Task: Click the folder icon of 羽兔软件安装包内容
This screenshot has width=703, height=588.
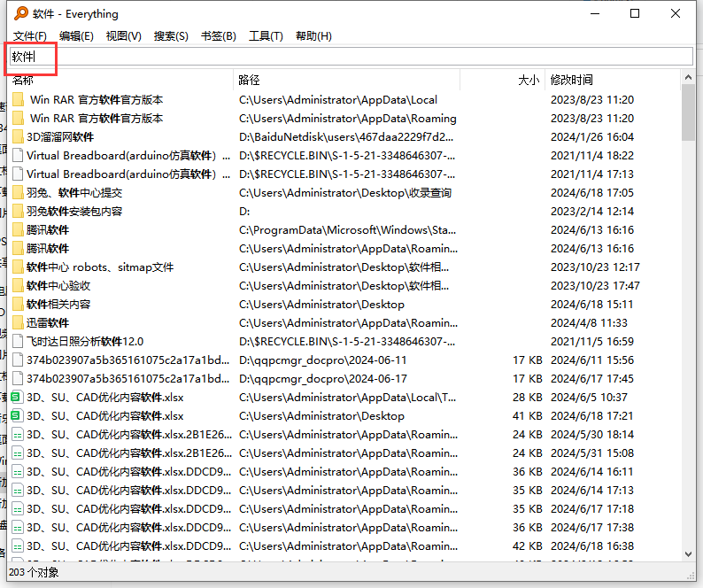Action: click(x=18, y=212)
